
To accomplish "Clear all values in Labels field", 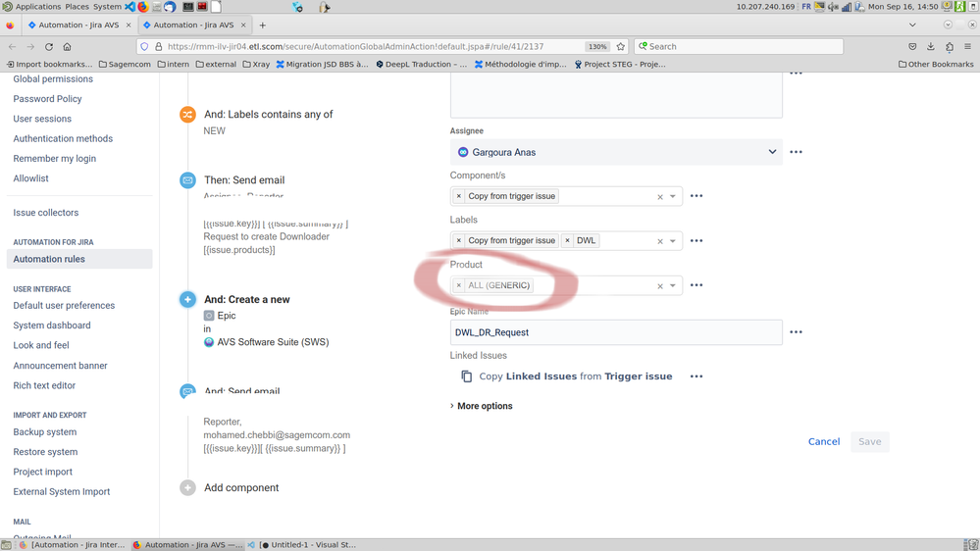I will click(660, 241).
